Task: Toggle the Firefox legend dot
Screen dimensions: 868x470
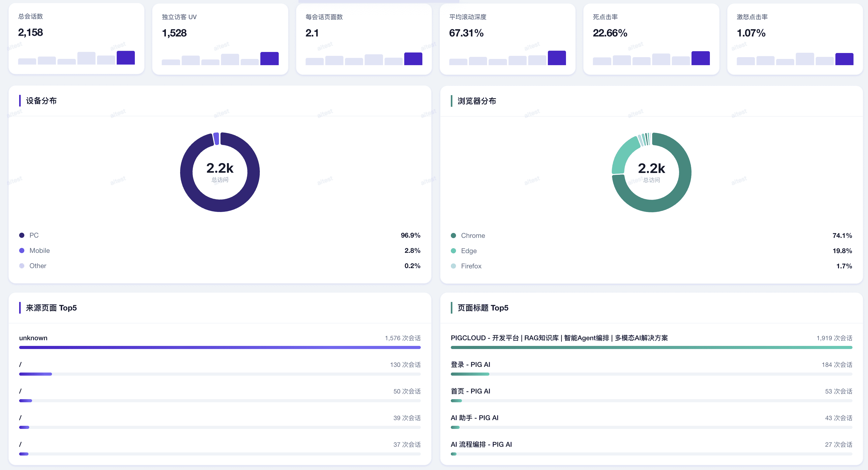Action: click(453, 266)
